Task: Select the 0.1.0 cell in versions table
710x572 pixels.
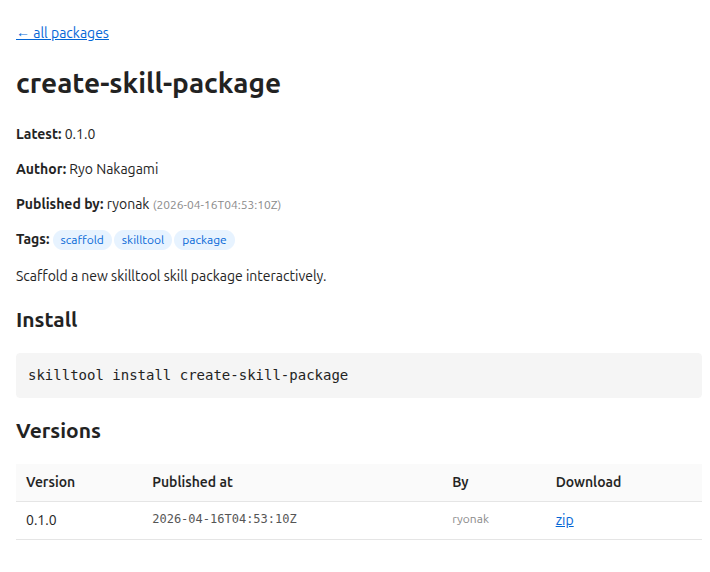Action: click(x=41, y=520)
